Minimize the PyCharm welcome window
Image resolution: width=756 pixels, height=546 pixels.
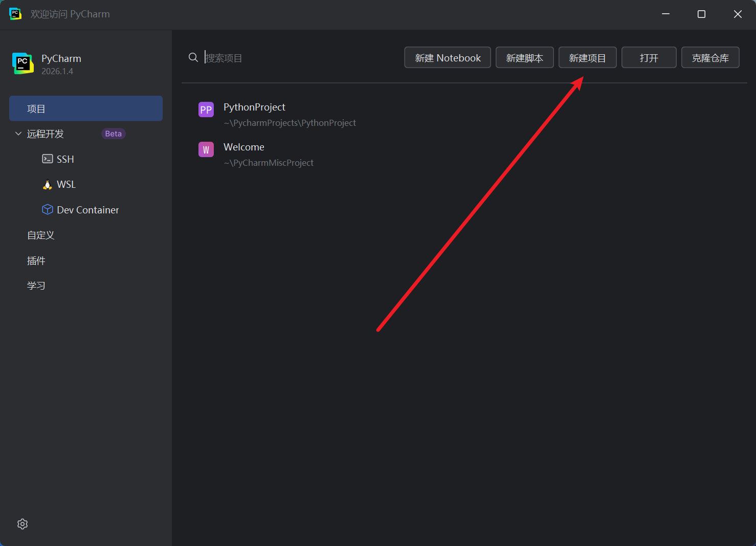pyautogui.click(x=665, y=14)
